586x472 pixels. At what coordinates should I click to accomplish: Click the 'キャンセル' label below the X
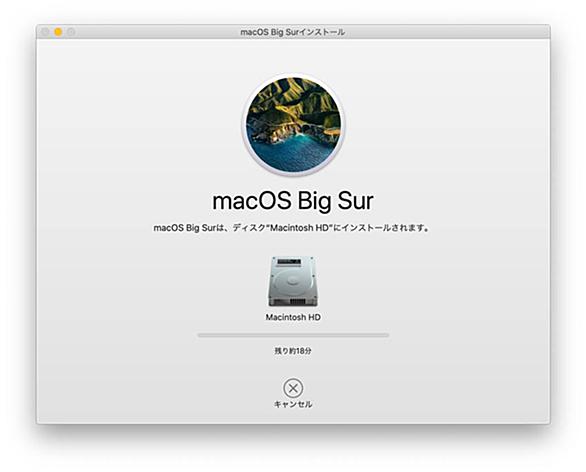(293, 404)
